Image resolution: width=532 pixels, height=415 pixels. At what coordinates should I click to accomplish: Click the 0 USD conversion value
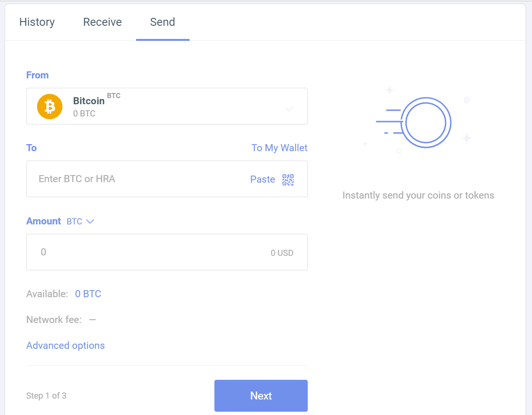pyautogui.click(x=282, y=253)
